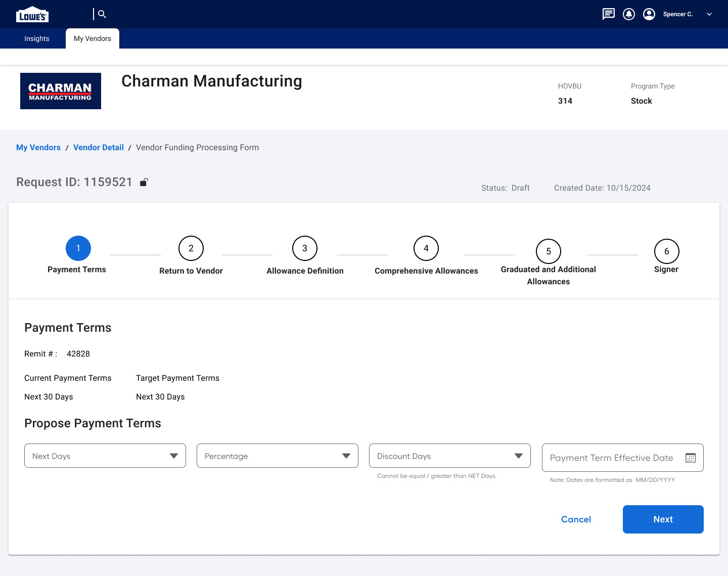Switch to the My Vendors tab
728x576 pixels.
93,38
